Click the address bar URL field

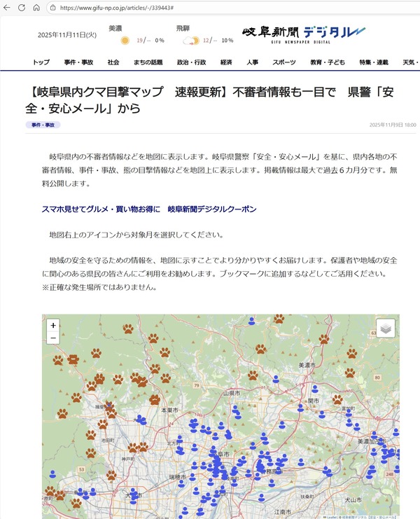click(233, 7)
